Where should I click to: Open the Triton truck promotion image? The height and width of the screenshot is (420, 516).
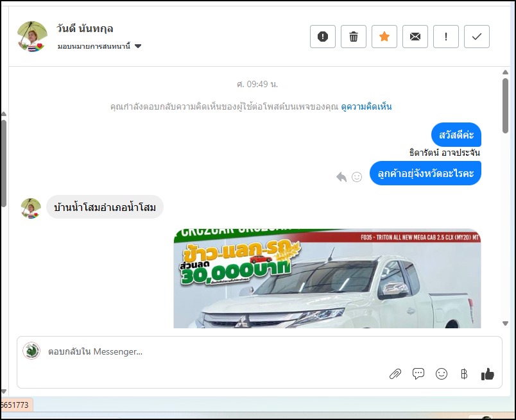click(327, 278)
